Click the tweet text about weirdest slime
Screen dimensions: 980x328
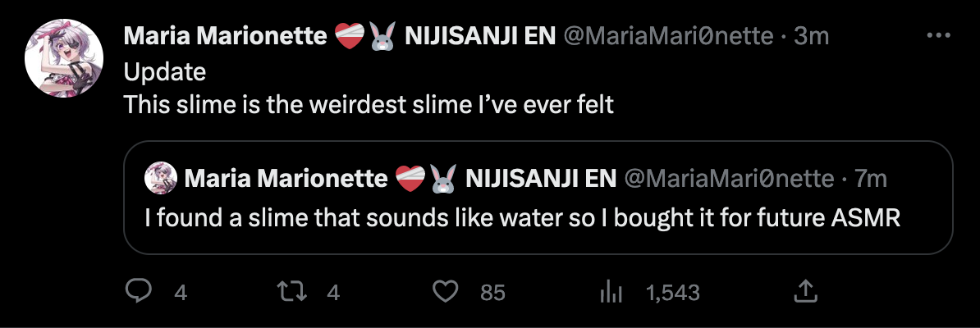click(369, 105)
